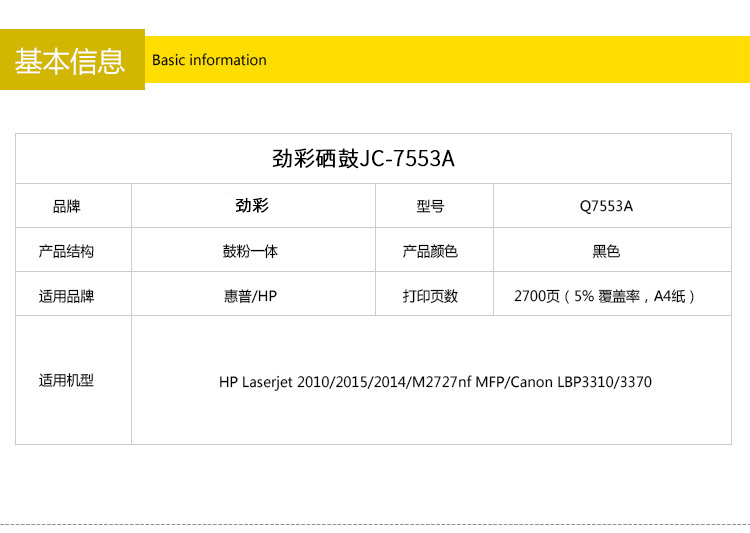Click the dashed divider line at the bottom

[x=375, y=524]
